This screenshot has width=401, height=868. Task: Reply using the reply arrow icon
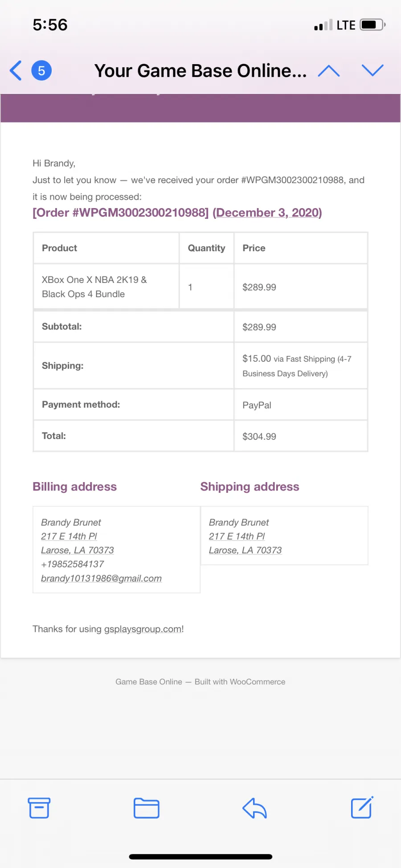click(x=254, y=808)
